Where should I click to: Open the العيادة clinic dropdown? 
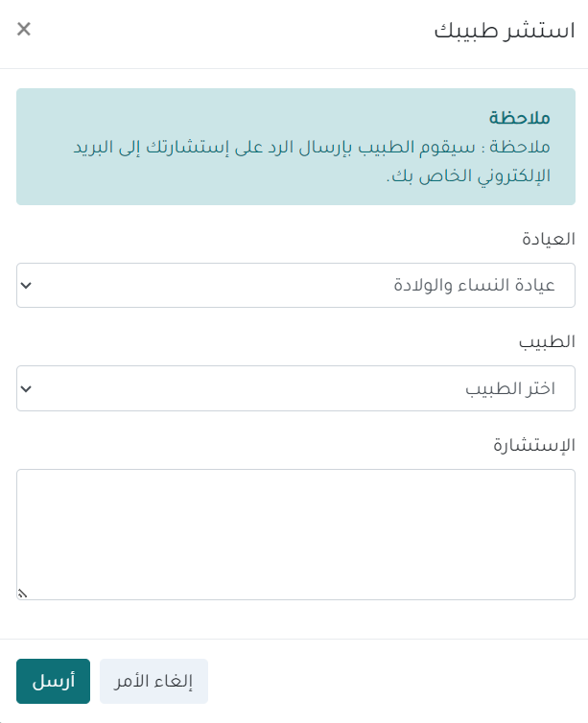coord(295,286)
